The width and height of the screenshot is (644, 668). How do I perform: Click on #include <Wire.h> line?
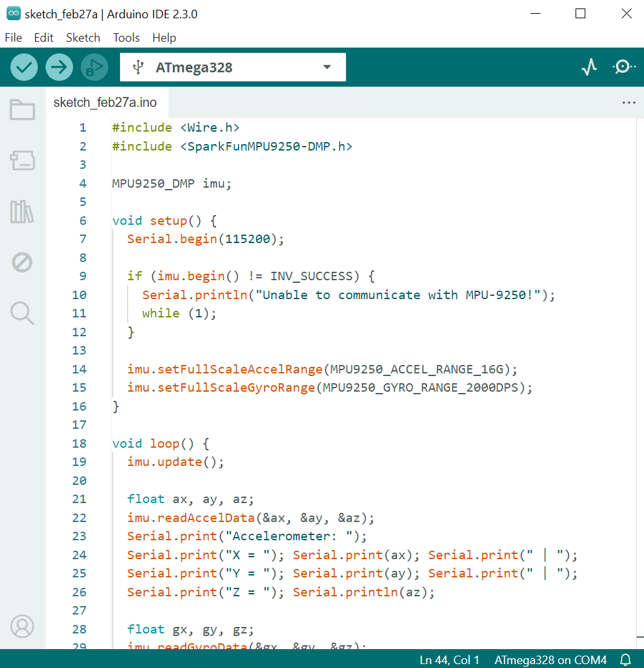click(x=175, y=128)
